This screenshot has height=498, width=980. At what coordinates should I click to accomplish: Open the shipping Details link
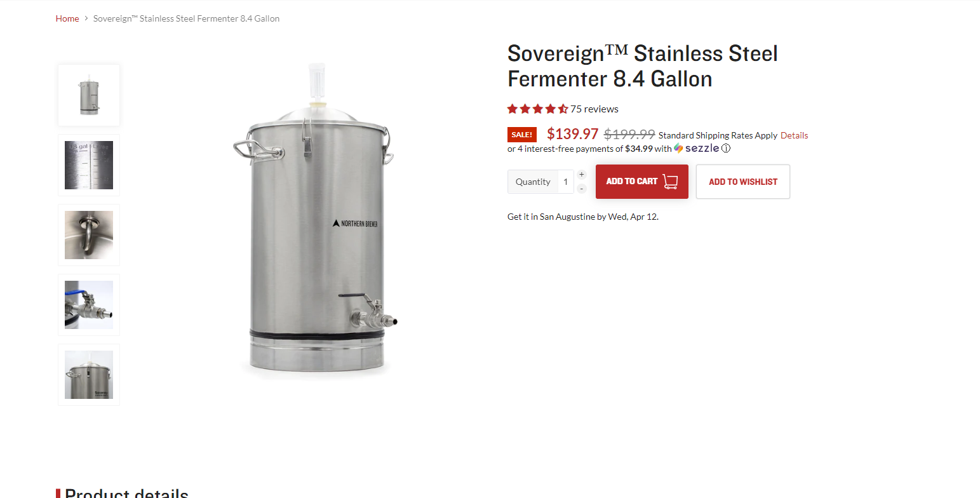coord(794,135)
